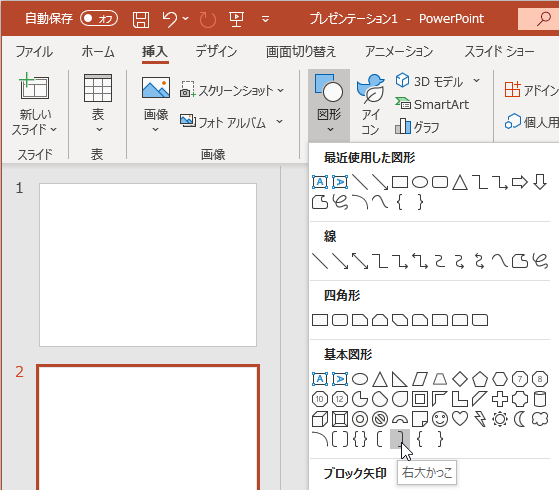Insert a vertical text box from 基本図形
The image size is (559, 490).
(340, 379)
